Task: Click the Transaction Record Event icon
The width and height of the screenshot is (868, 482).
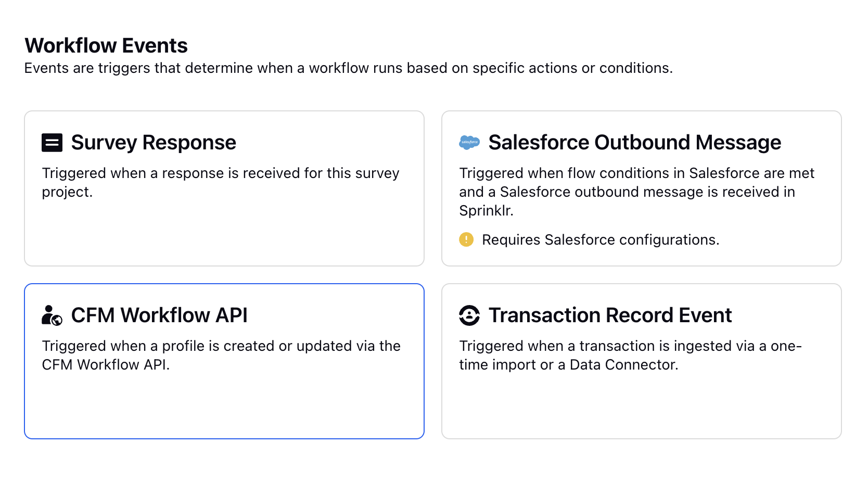Action: pos(469,315)
